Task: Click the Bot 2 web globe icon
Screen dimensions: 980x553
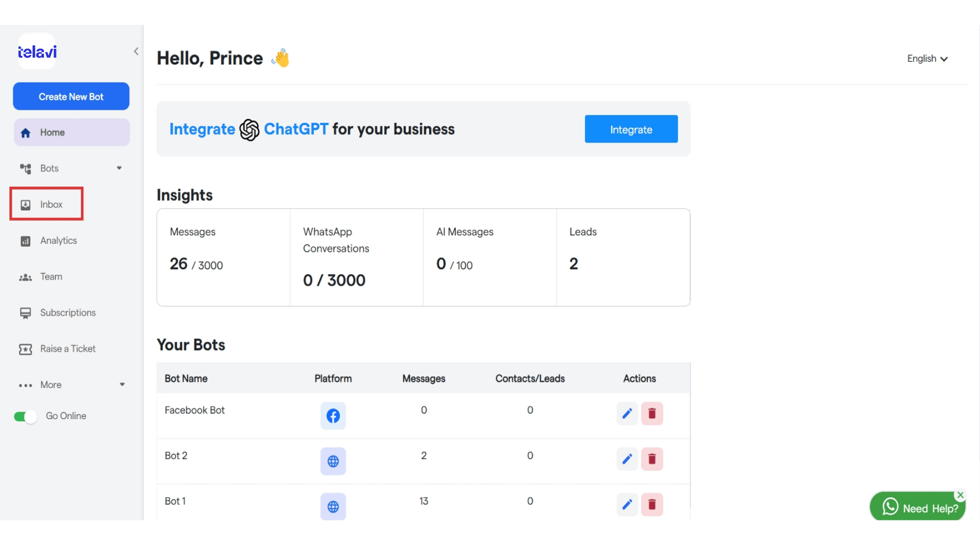Action: coord(333,461)
